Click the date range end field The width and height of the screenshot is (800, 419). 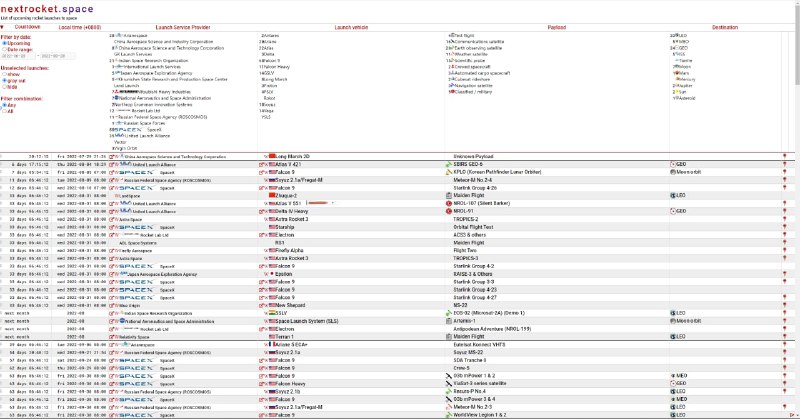(x=57, y=56)
